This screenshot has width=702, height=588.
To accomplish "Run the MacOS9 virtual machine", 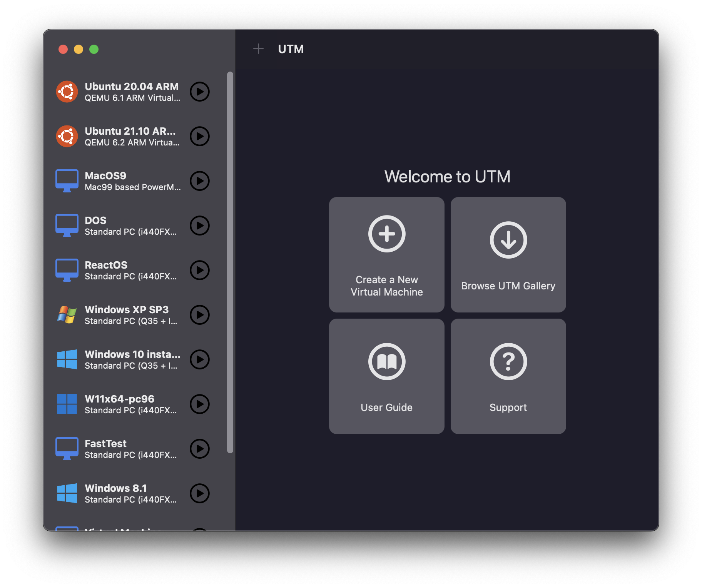I will pyautogui.click(x=200, y=181).
